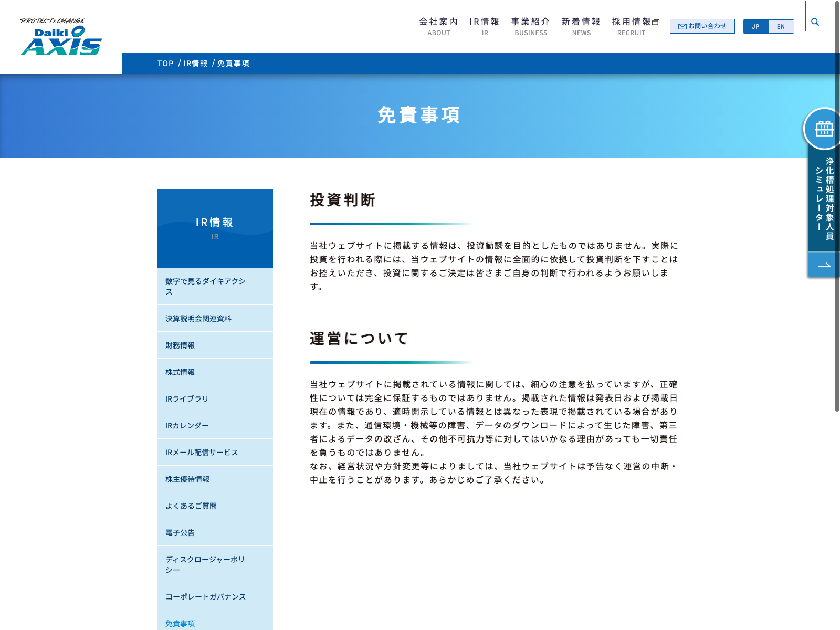840x630 pixels.
Task: Open コーポレートガバナンス sidebar link
Action: click(205, 597)
